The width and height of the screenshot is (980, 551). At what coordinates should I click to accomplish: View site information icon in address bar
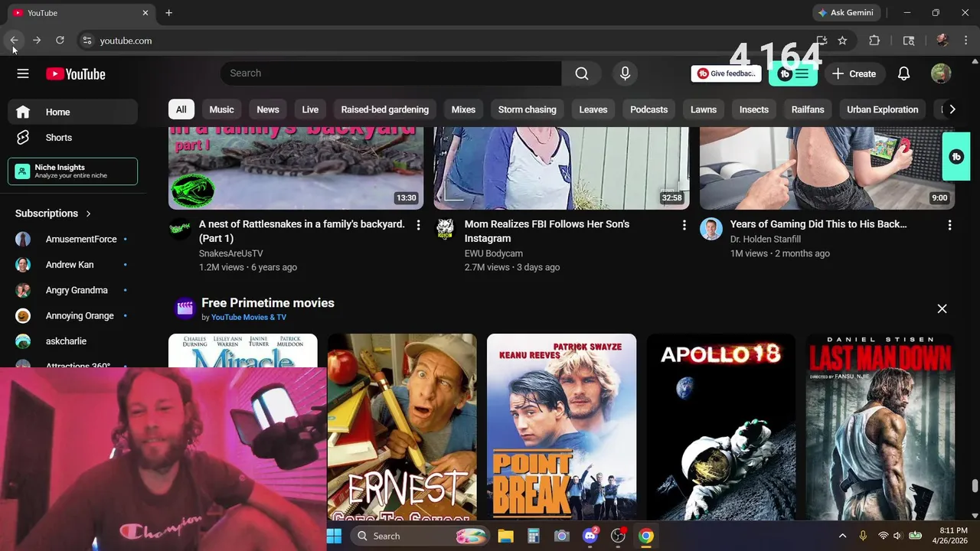tap(87, 41)
